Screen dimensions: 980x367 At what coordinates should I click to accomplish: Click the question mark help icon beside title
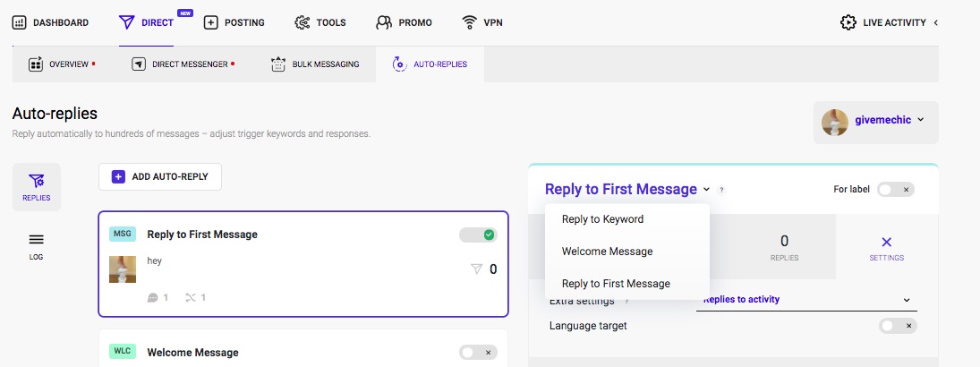[x=721, y=190]
